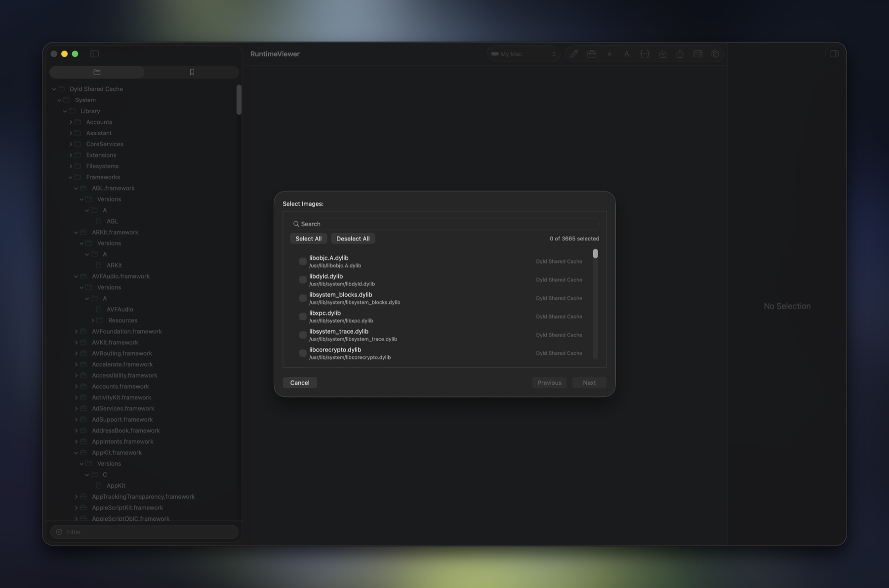Click the stacked layers cube toolbar icon
889x588 pixels.
(715, 54)
